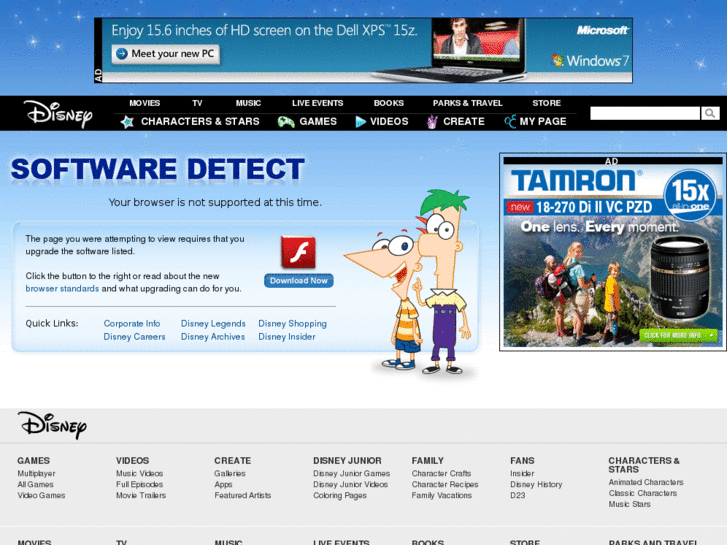Click the footer Family heading
This screenshot has width=727, height=545.
(427, 461)
